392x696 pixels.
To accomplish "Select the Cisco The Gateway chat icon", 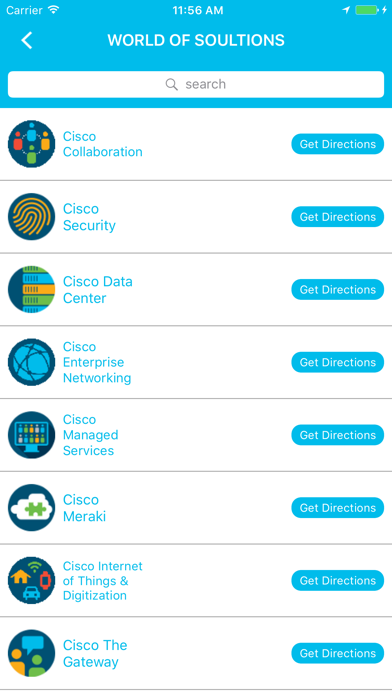I will (x=32, y=653).
